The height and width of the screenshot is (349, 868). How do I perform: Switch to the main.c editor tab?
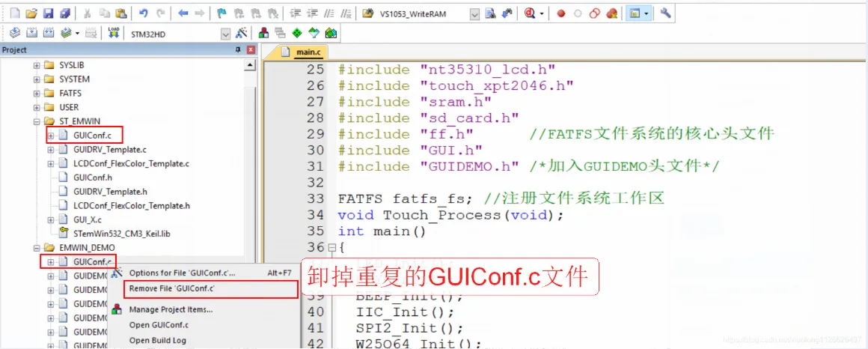[302, 52]
